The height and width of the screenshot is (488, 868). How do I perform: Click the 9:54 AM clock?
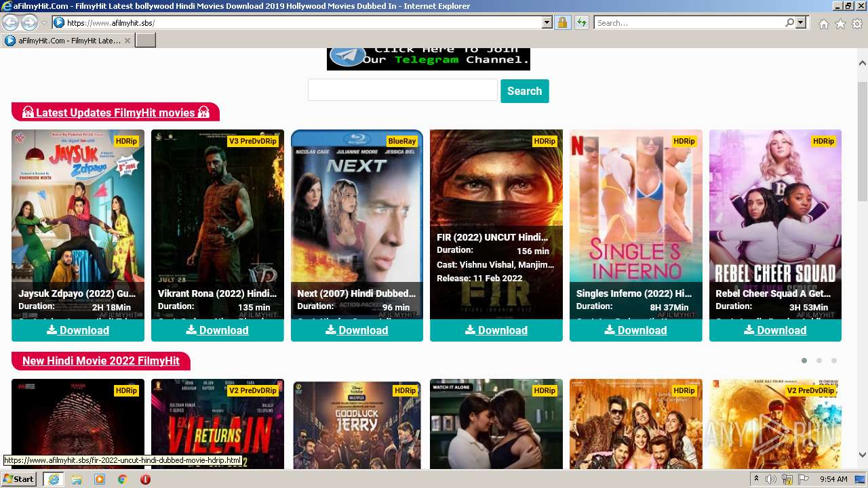[x=833, y=479]
